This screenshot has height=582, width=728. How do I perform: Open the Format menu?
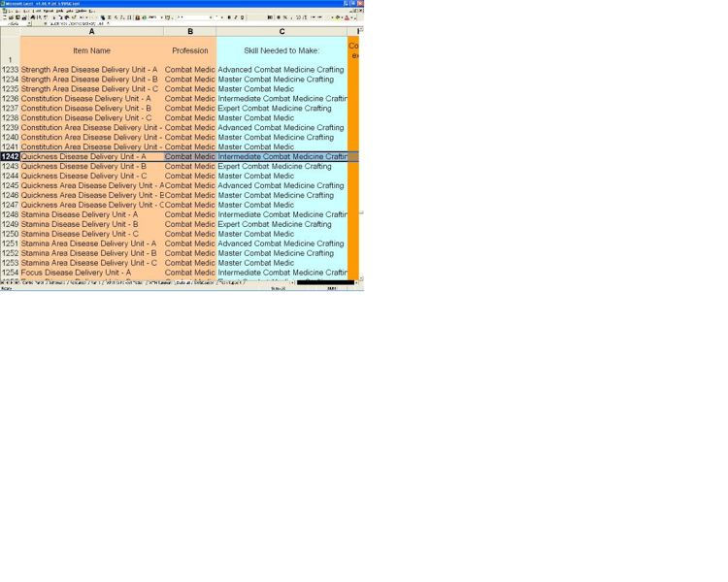point(49,11)
